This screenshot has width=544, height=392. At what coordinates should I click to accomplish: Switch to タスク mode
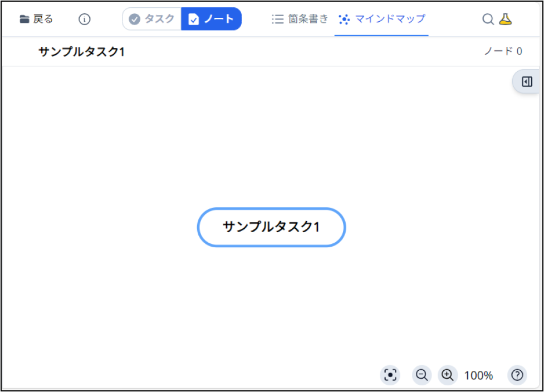tap(152, 19)
